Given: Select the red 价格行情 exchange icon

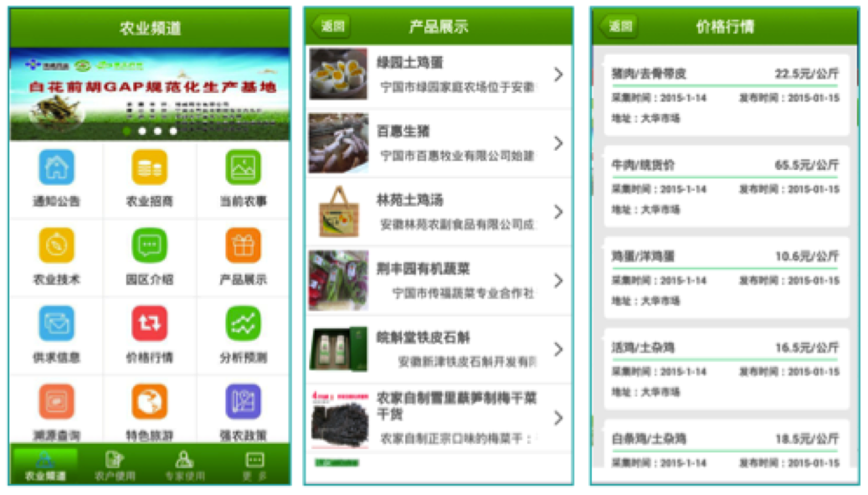Looking at the screenshot, I should (150, 324).
